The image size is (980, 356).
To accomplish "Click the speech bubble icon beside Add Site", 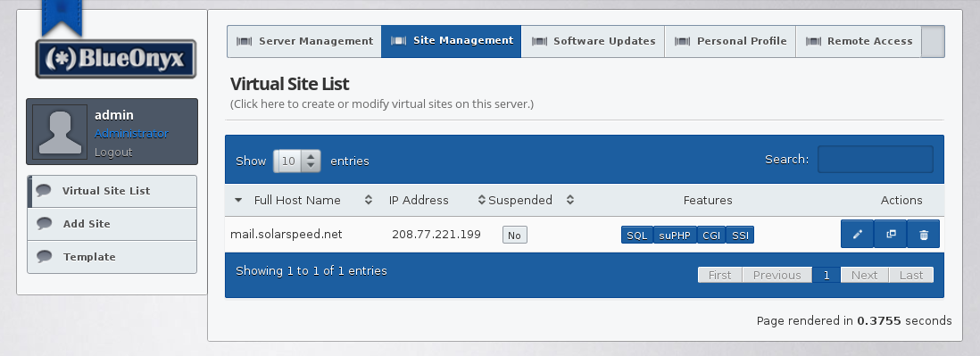I will (44, 224).
